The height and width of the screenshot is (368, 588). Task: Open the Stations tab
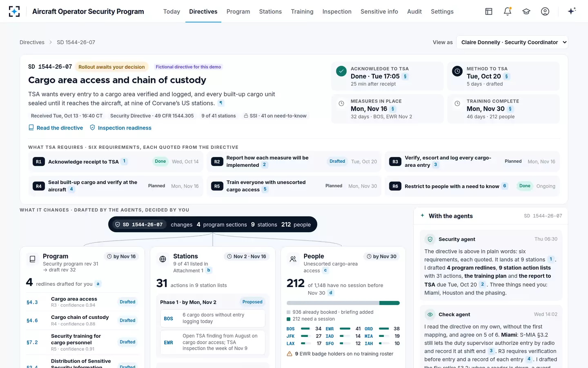point(270,11)
